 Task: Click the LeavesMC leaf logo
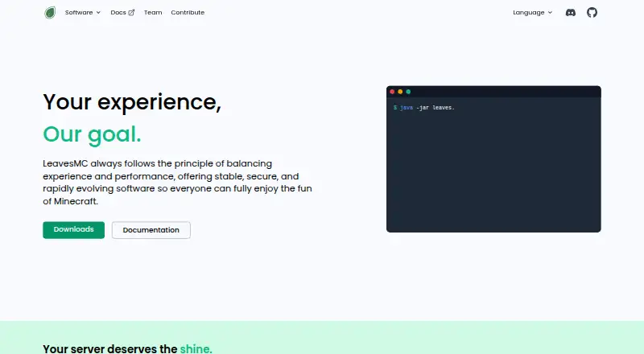(x=50, y=13)
